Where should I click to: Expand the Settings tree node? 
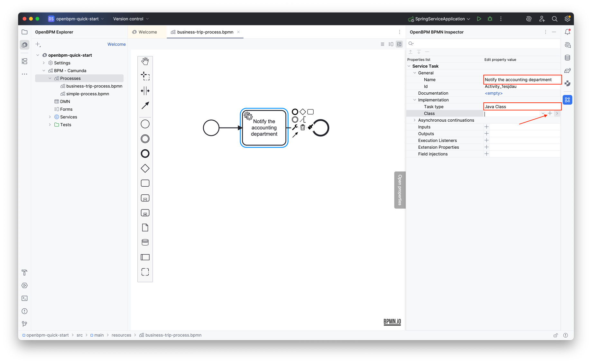(44, 63)
